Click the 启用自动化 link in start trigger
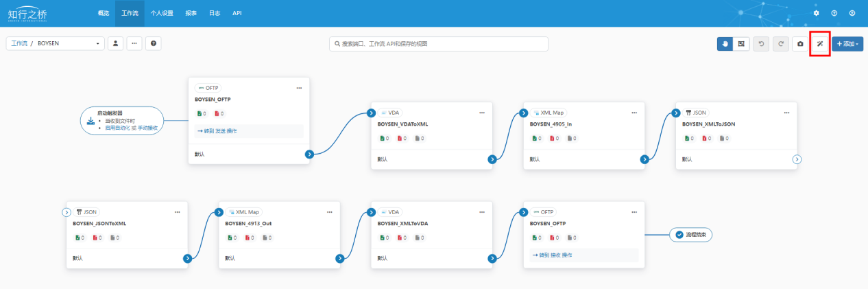Screen dimensions: 868x289 [118, 126]
